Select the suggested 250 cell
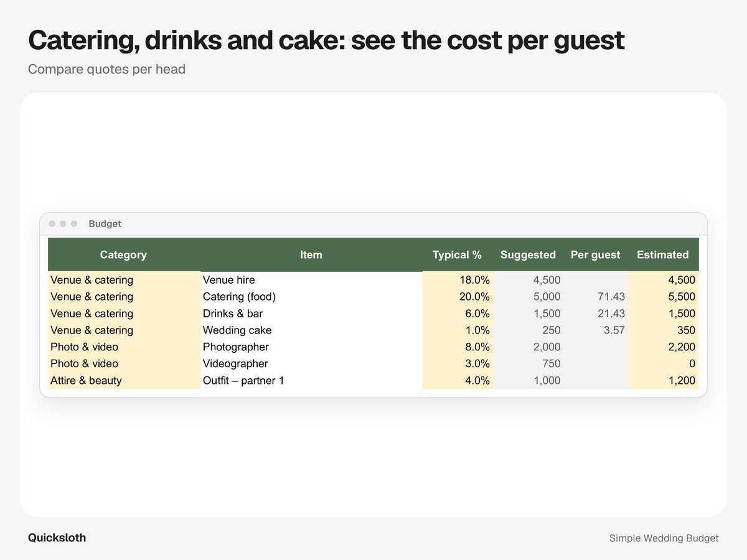This screenshot has height=560, width=747. [528, 330]
